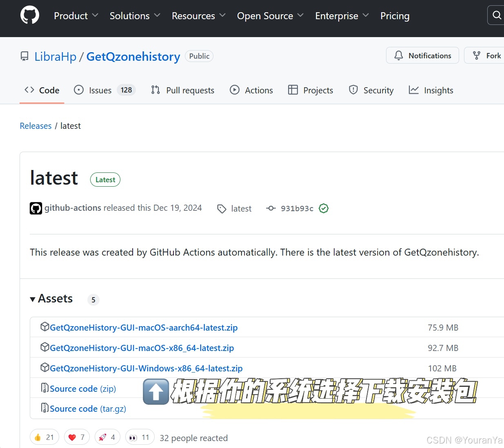Click the "32 people reacted" text
Viewport: 504px width, 448px height.
tap(194, 438)
